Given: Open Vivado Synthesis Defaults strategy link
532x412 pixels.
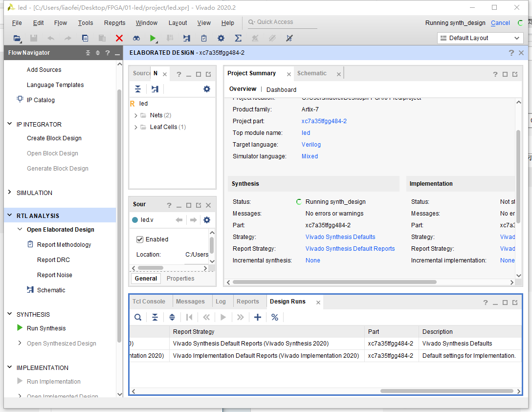Looking at the screenshot, I should pyautogui.click(x=340, y=237).
